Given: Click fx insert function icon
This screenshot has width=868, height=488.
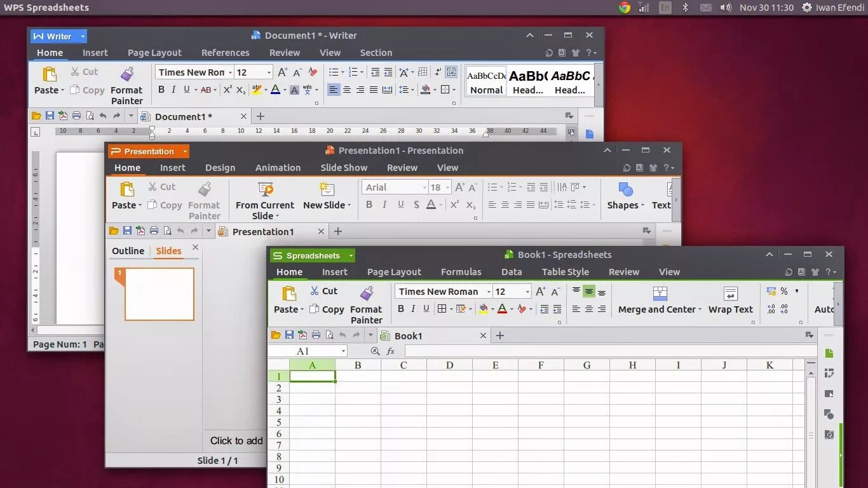Looking at the screenshot, I should click(x=391, y=351).
